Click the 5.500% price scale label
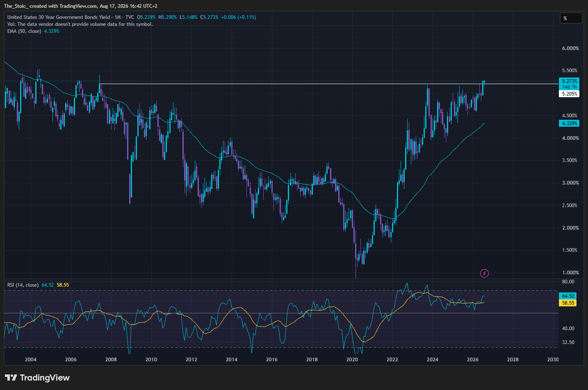This screenshot has height=390, width=588. point(570,71)
